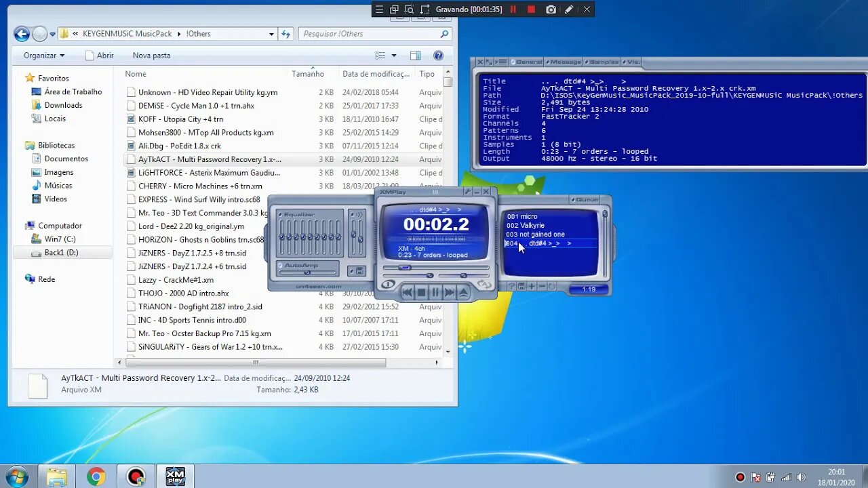
Task: Skip to next track in XMPlay
Action: pyautogui.click(x=450, y=292)
